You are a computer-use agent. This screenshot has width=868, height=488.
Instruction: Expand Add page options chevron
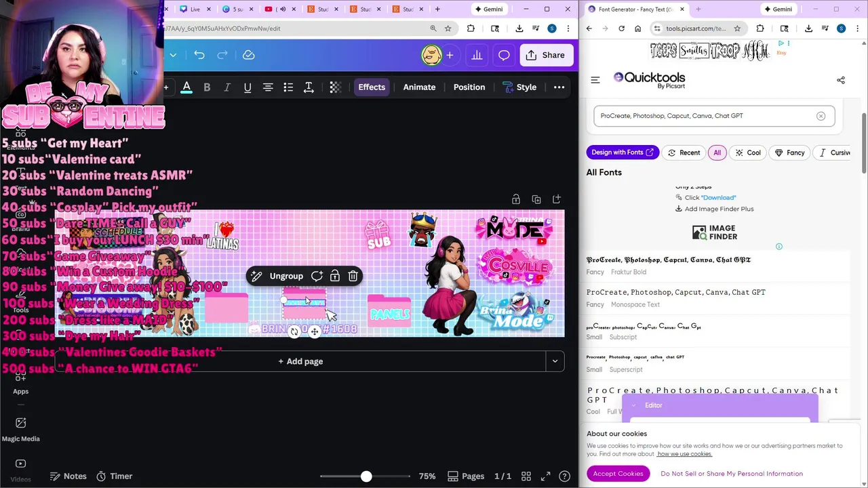[555, 361]
